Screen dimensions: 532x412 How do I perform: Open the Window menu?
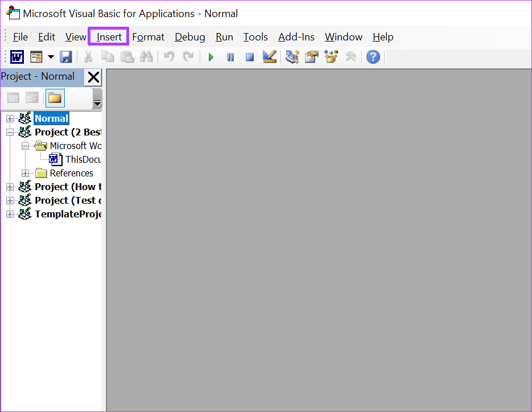click(x=343, y=37)
